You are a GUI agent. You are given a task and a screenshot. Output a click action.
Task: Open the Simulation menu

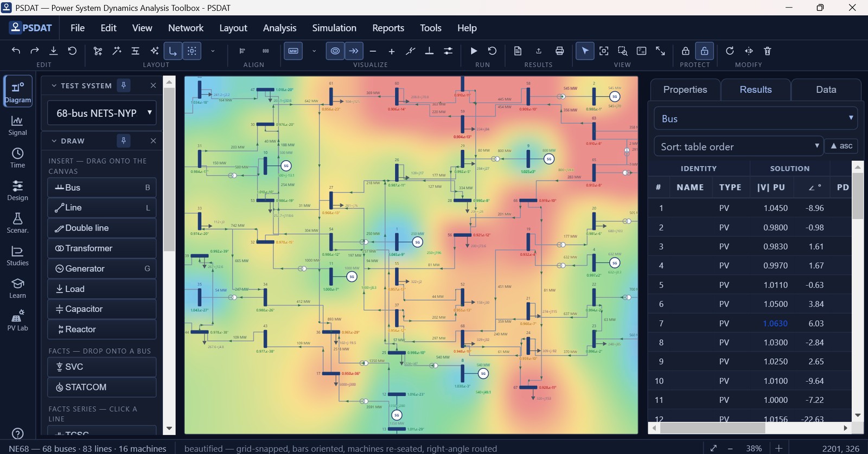pyautogui.click(x=334, y=28)
